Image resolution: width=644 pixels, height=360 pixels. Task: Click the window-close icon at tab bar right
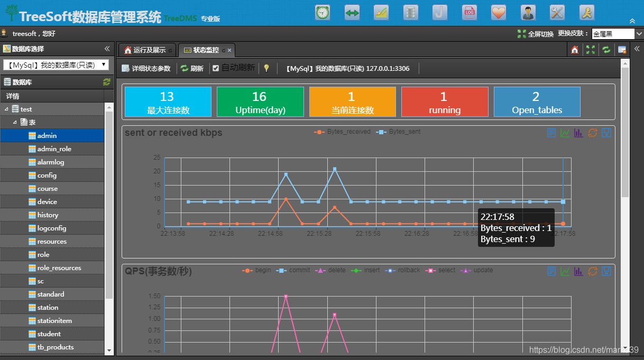point(622,50)
